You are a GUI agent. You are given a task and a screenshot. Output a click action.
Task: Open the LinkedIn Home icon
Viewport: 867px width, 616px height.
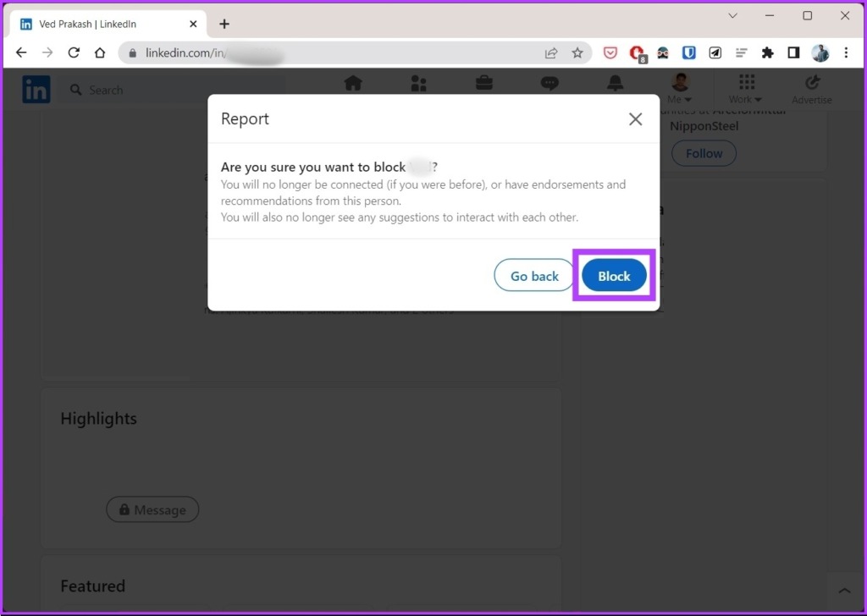353,84
